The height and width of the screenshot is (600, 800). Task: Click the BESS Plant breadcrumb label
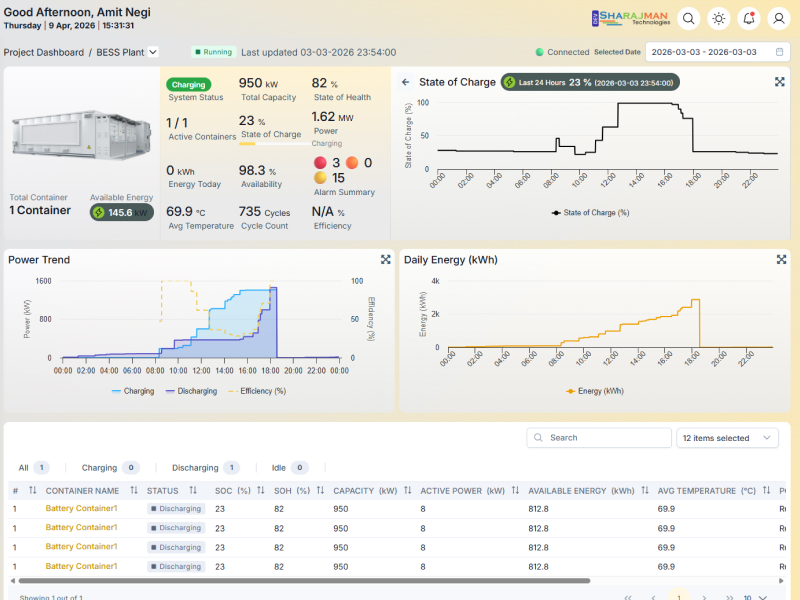click(x=120, y=52)
